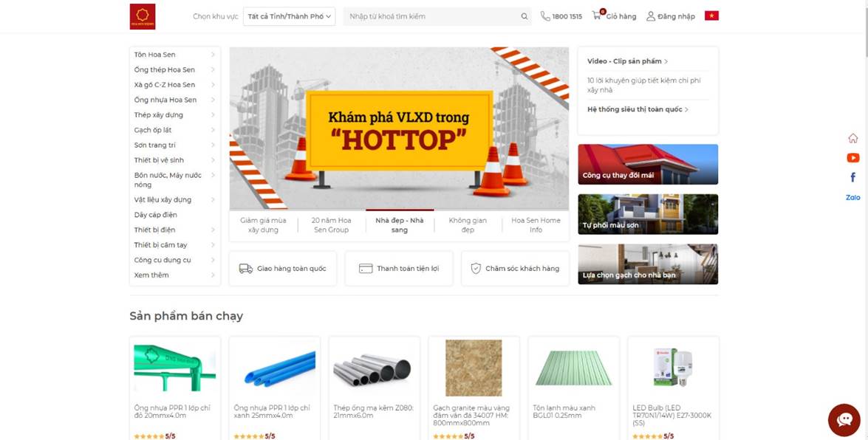Viewport: 868px width, 440px height.
Task: Expand the Video - Clip sản phẩm link
Action: pos(627,61)
